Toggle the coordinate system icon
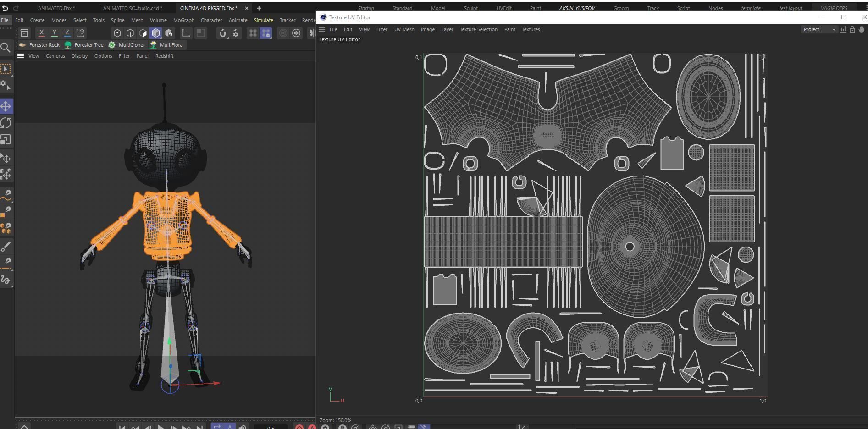The width and height of the screenshot is (868, 429). click(80, 33)
